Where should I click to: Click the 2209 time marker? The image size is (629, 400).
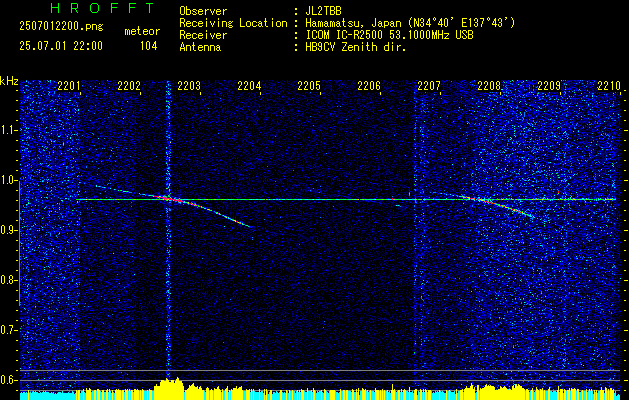coord(549,86)
